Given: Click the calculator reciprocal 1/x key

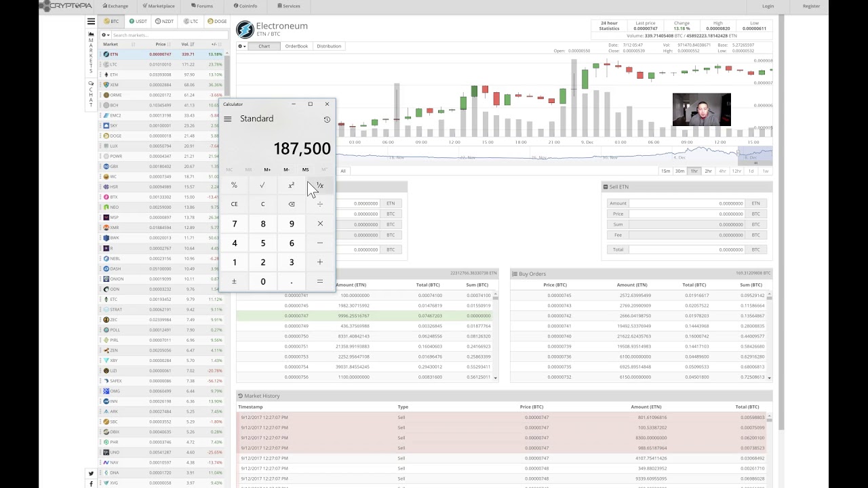Looking at the screenshot, I should (320, 185).
